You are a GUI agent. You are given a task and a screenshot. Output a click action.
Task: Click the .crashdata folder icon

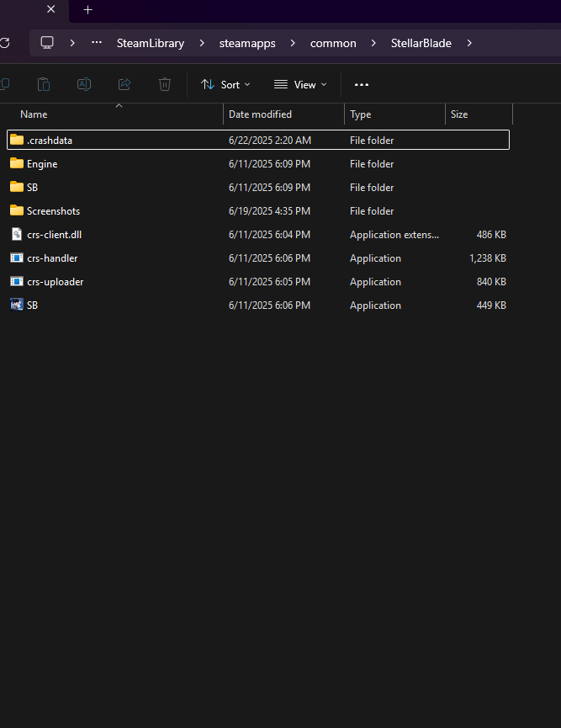(17, 139)
